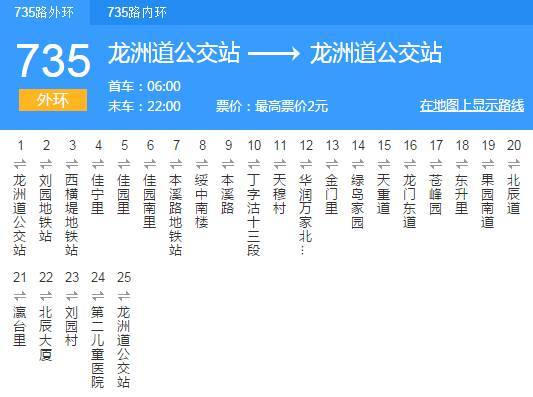This screenshot has width=533, height=397.
Task: Click transfer arrows icon under stop number 14
Action: pos(358,164)
